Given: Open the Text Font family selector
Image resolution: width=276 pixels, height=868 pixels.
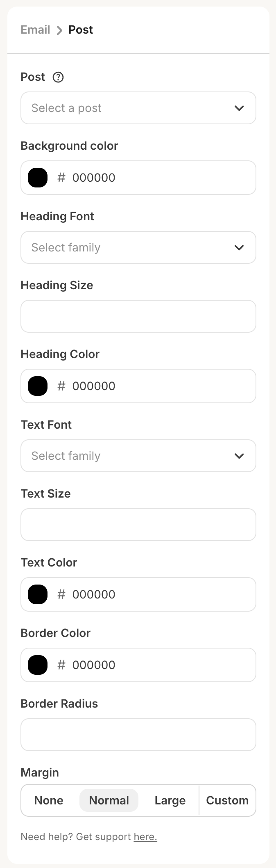Looking at the screenshot, I should click(138, 456).
